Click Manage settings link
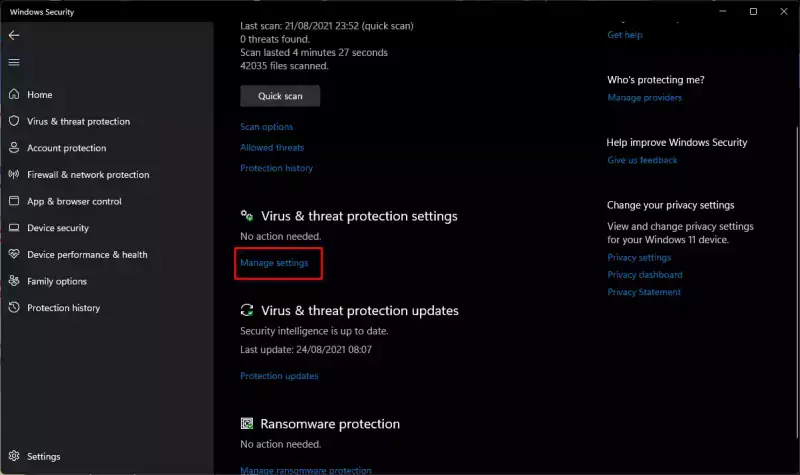 (274, 263)
